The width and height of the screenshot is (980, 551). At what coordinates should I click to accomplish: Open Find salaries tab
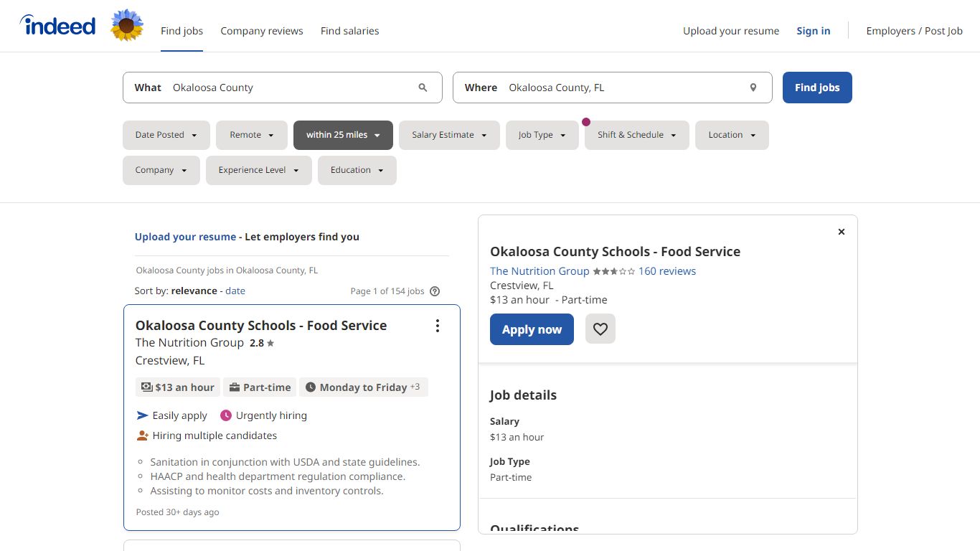click(350, 31)
